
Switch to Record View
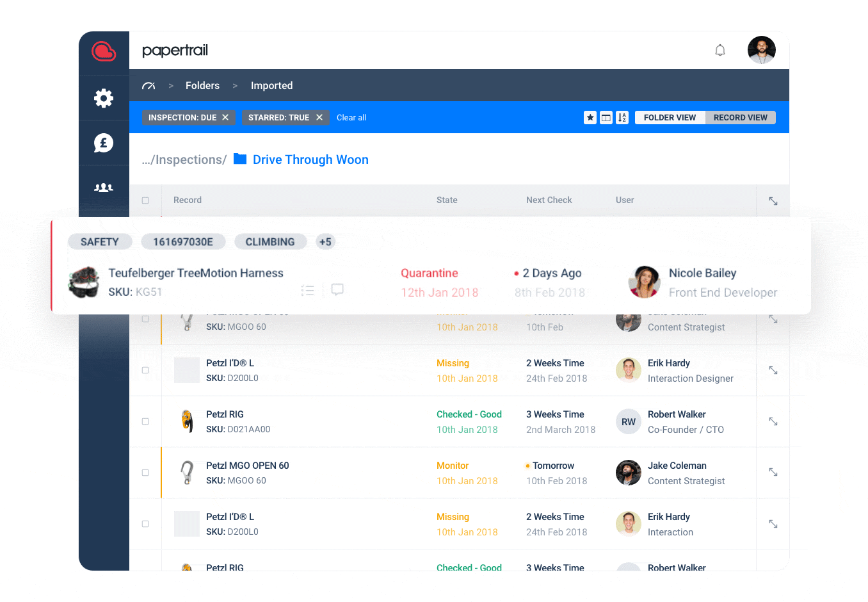(x=740, y=117)
